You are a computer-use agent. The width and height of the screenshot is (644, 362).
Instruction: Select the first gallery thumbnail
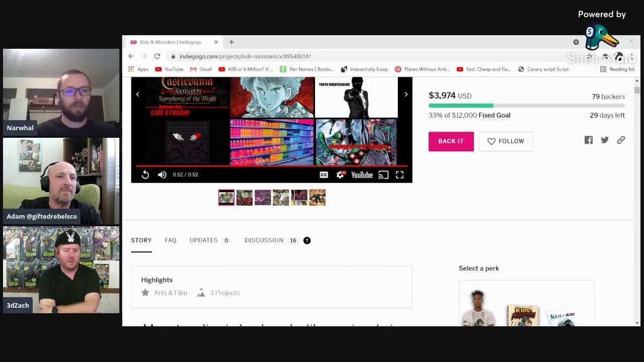point(226,198)
